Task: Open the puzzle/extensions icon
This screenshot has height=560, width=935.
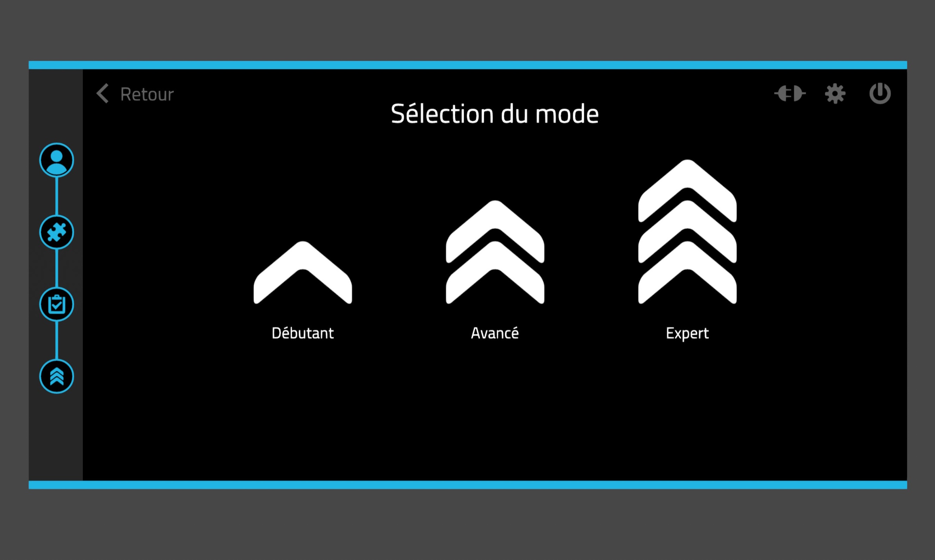Action: (57, 231)
